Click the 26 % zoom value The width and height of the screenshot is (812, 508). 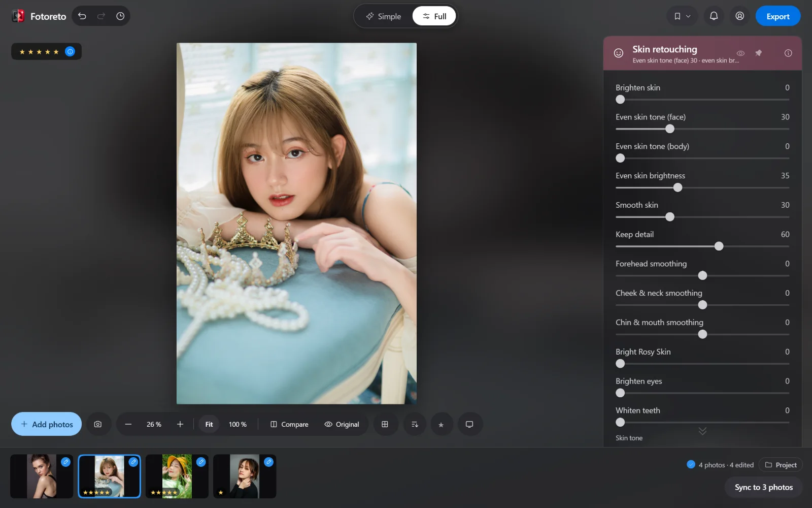154,424
